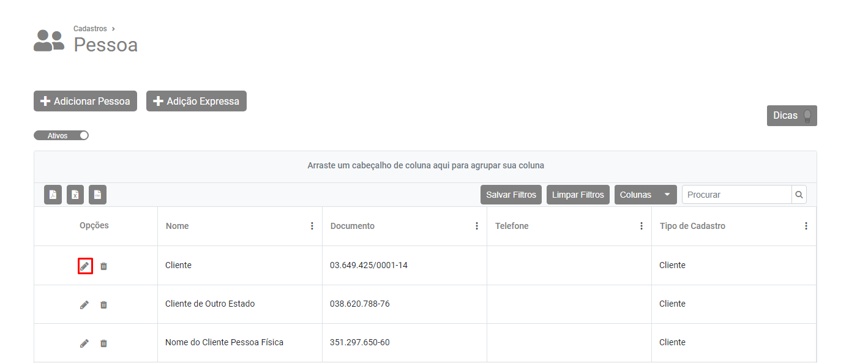The image size is (868, 363).
Task: Open Telefone column options menu
Action: pyautogui.click(x=642, y=226)
